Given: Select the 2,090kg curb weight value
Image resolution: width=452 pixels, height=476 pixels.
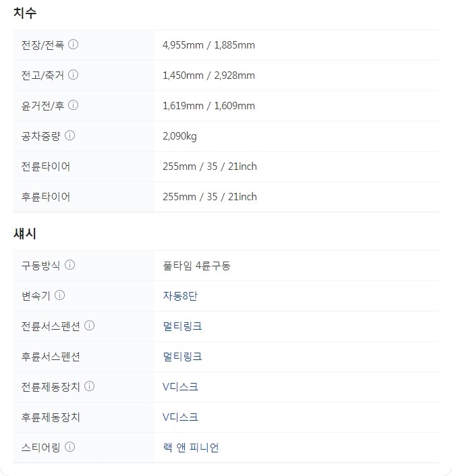Looking at the screenshot, I should 179,136.
